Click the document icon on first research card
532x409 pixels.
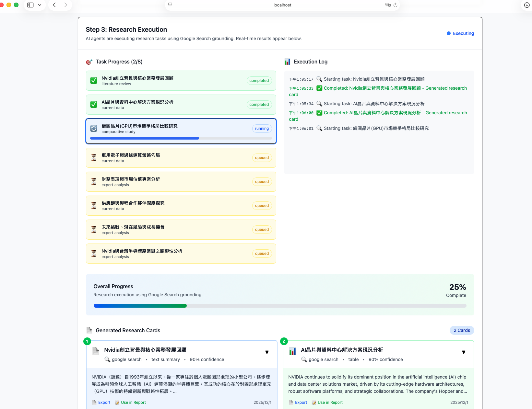pos(96,351)
